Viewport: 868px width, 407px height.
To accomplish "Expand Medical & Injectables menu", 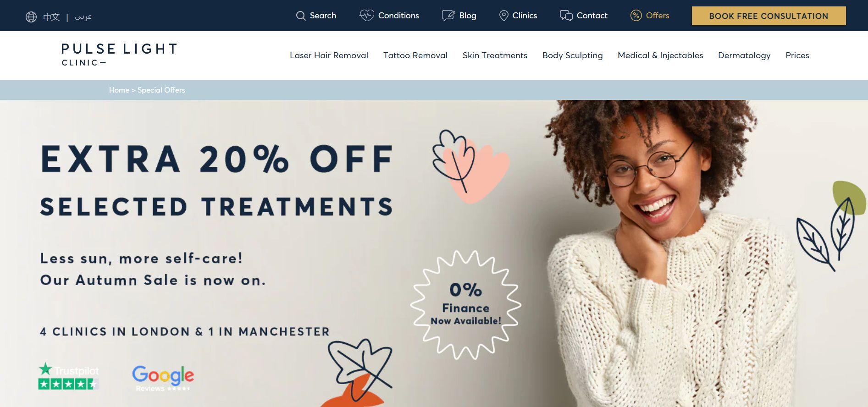I will (x=660, y=55).
